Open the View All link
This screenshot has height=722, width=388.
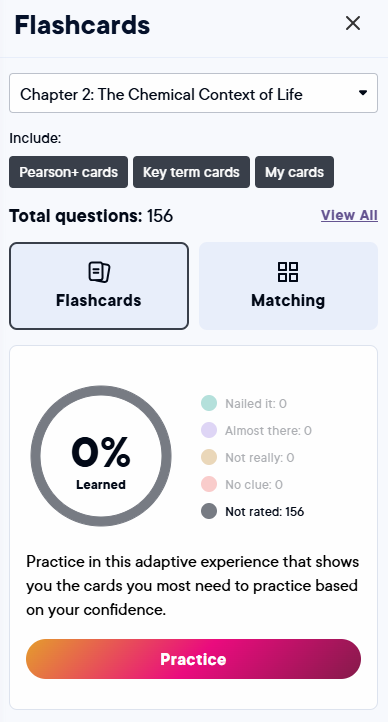[349, 215]
